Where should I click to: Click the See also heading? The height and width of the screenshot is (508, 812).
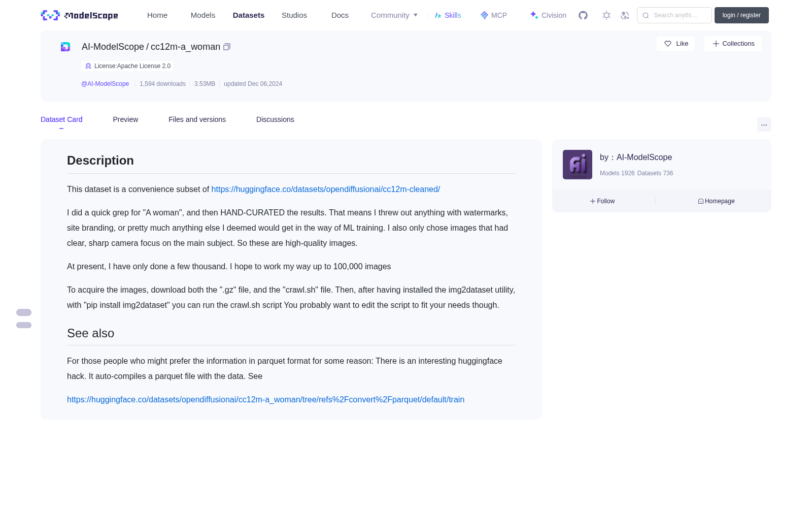(x=90, y=333)
